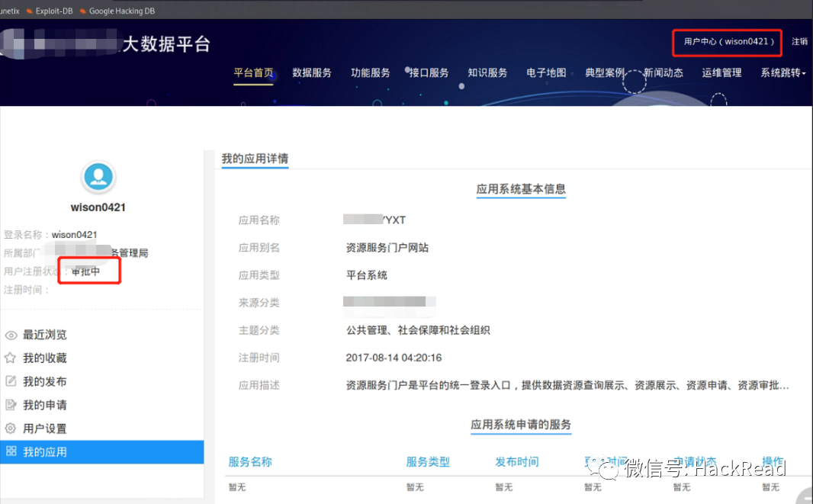Select 我的发布 in the sidebar
This screenshot has height=504, width=813.
coord(44,382)
